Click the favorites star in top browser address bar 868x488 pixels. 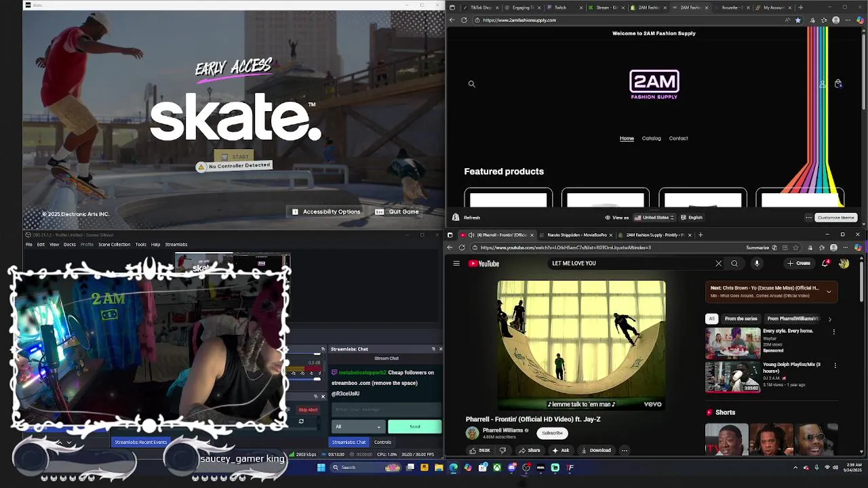[x=797, y=20]
